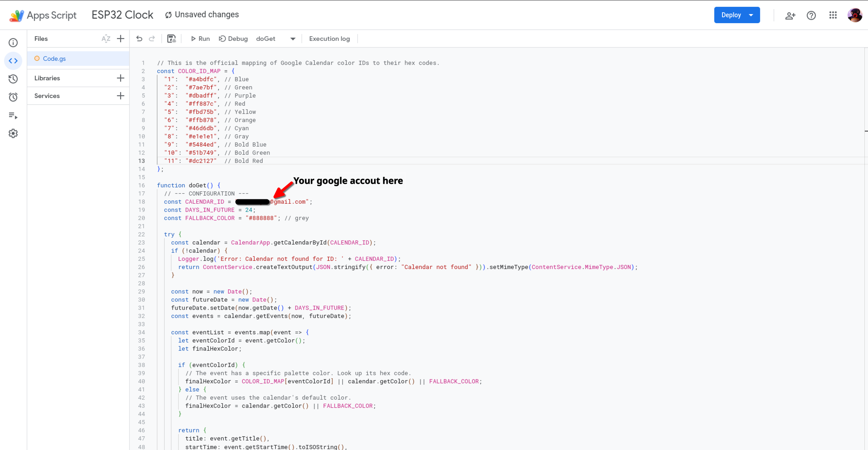Add a Service with the plus control
This screenshot has width=868, height=450.
coord(121,95)
